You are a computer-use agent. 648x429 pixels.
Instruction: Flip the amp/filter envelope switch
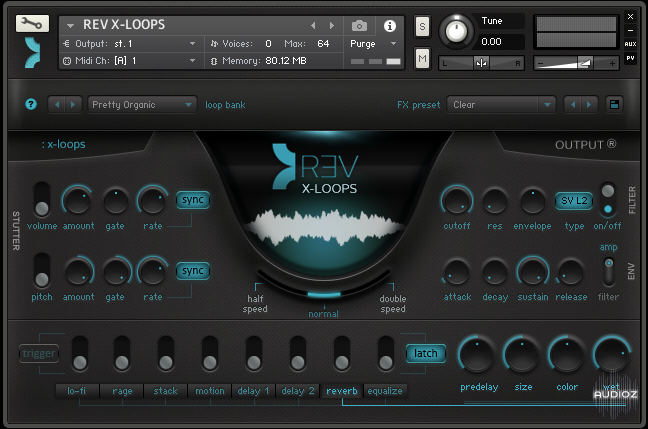point(608,271)
